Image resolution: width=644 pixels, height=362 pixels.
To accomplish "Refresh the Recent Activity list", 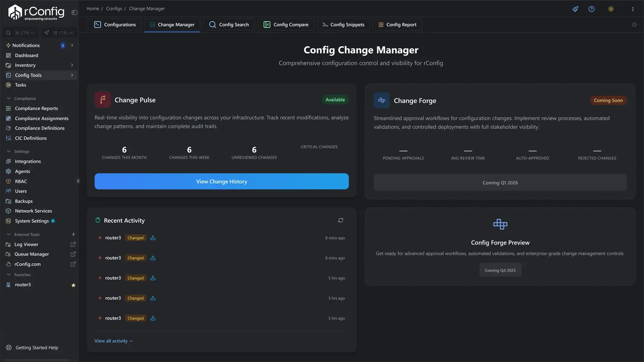I will click(x=341, y=220).
